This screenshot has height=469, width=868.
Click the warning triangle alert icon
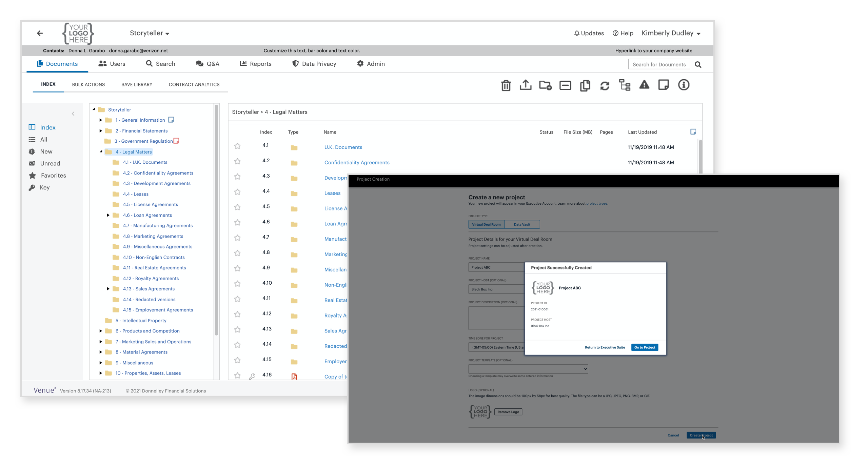(x=644, y=85)
